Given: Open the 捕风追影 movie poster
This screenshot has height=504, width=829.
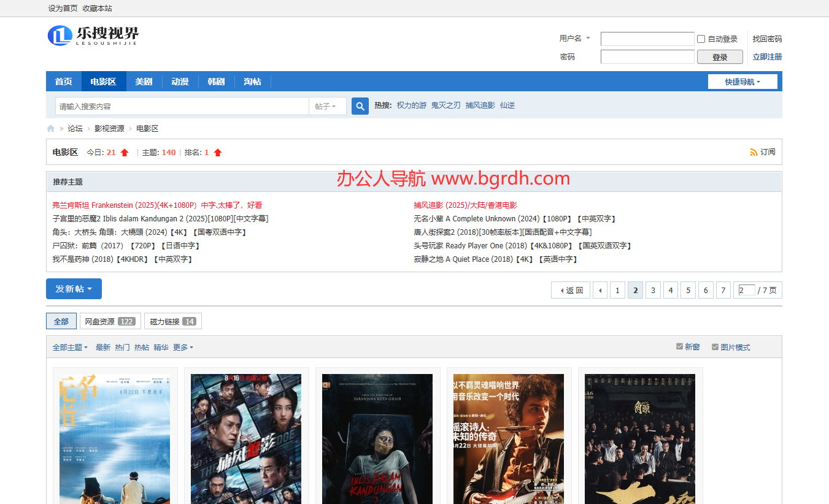Looking at the screenshot, I should [246, 439].
